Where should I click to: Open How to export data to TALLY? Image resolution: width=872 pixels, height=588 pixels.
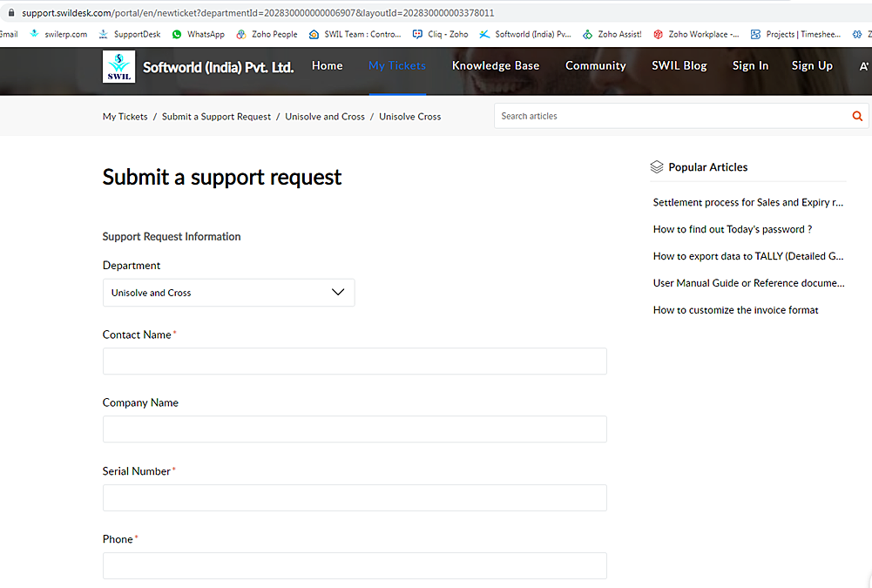point(748,256)
